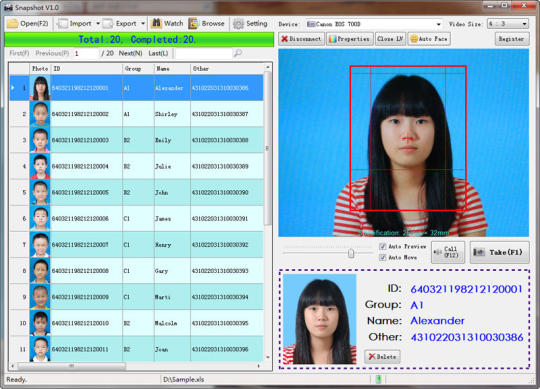The width and height of the screenshot is (540, 389).
Task: Select the name cell 'Shirley'
Action: pos(172,114)
